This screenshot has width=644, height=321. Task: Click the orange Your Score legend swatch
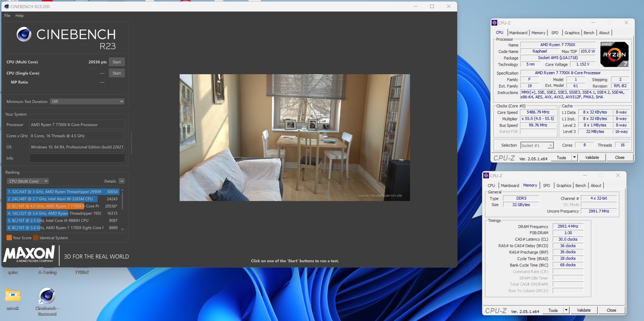click(x=9, y=238)
